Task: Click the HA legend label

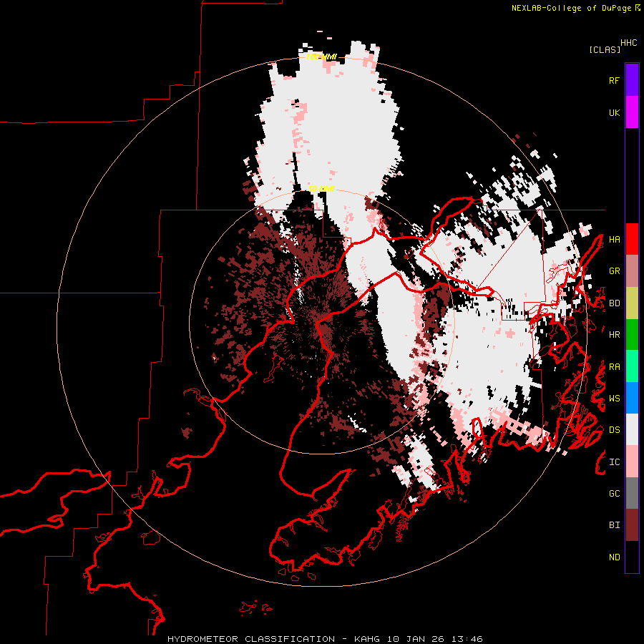Action: 614,240
